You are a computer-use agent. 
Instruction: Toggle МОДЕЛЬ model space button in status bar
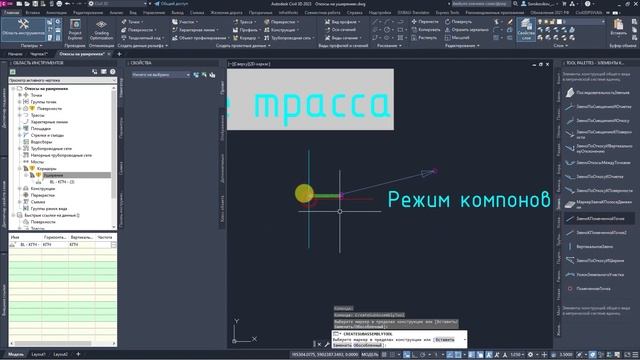370,355
